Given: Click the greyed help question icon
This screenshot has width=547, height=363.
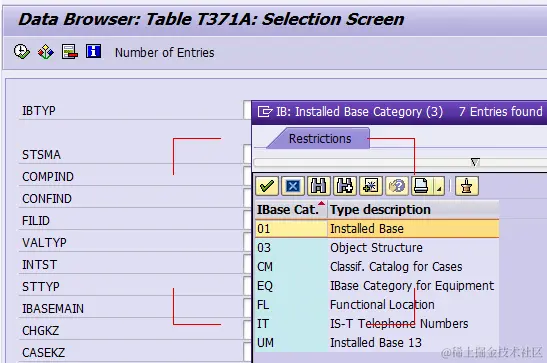Looking at the screenshot, I should point(397,186).
